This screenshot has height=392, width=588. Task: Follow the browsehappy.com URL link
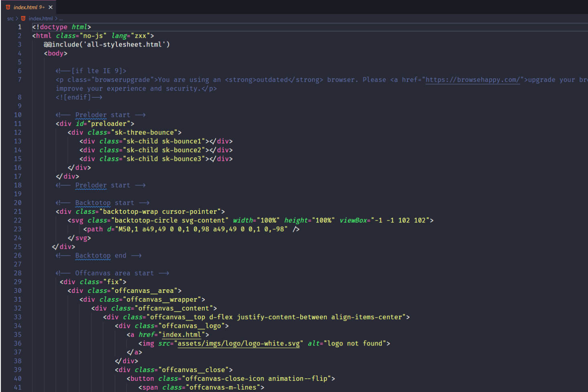(x=472, y=79)
